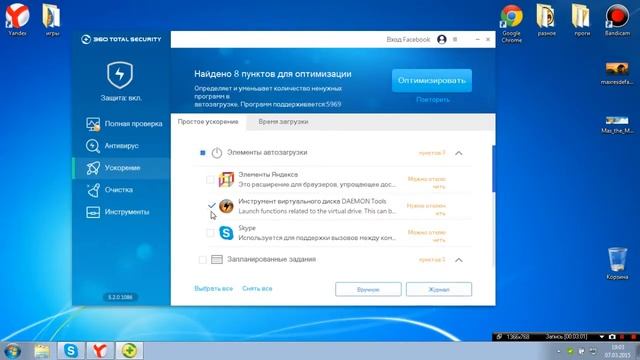Go to the Очистка section
The image size is (640, 360).
tap(109, 190)
